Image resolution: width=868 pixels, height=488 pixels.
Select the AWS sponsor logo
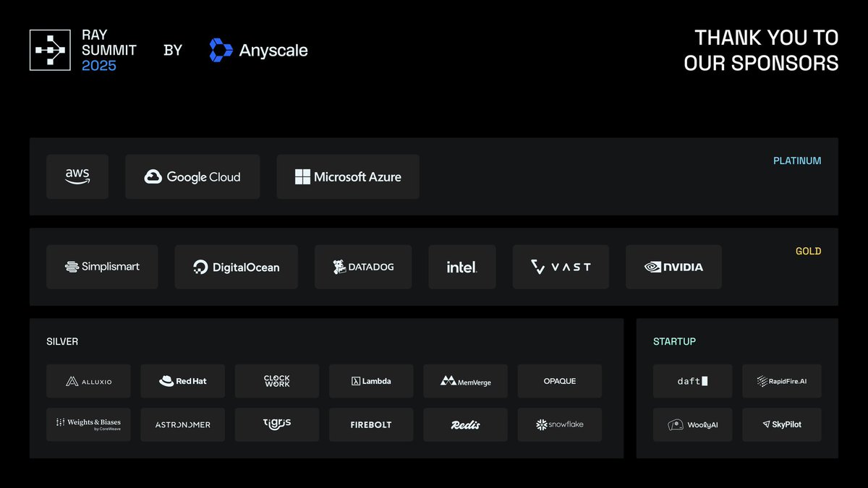point(77,176)
